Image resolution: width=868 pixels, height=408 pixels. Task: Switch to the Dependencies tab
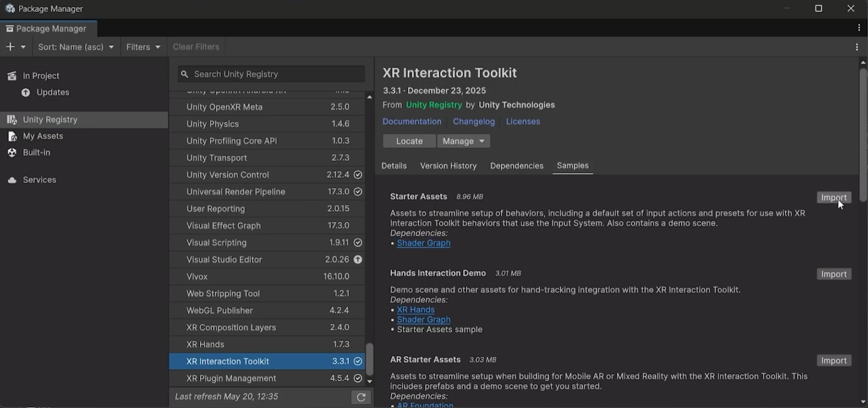[x=517, y=166]
